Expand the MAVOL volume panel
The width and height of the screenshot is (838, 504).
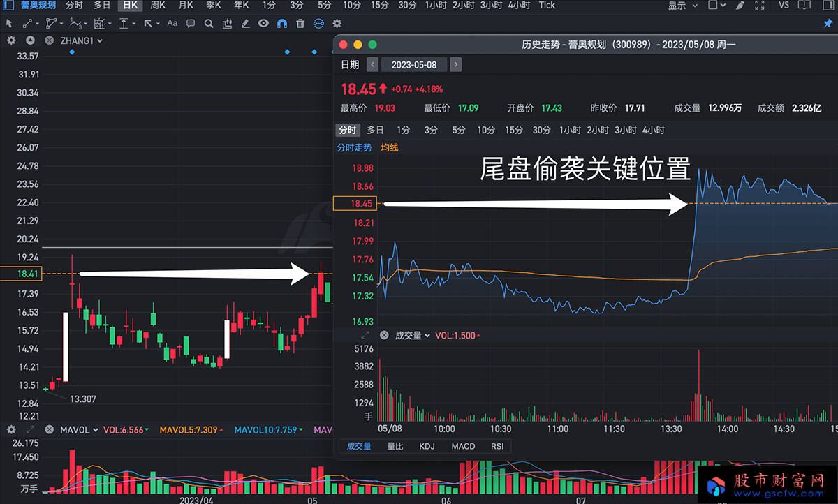[x=30, y=430]
